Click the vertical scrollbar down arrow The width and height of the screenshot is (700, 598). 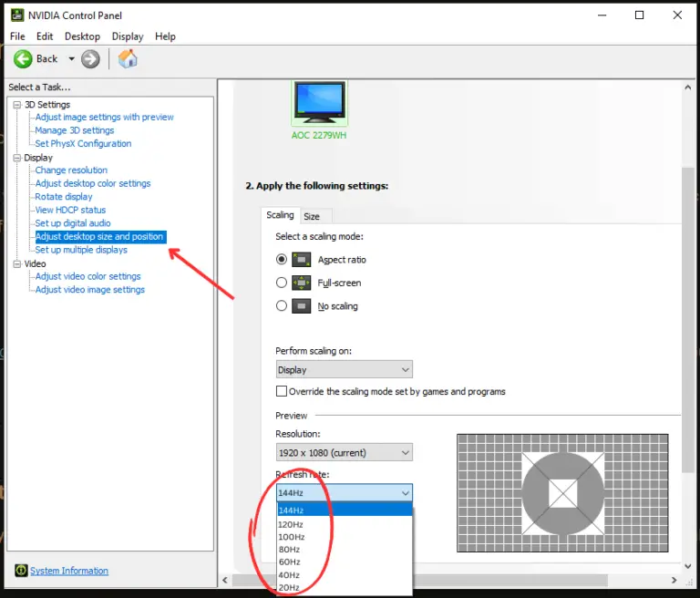[688, 566]
